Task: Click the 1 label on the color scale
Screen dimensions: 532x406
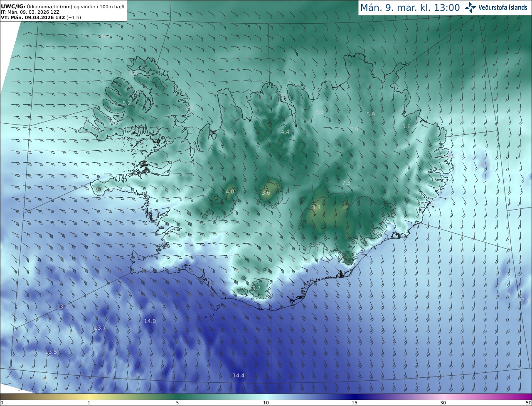Action: (89, 403)
